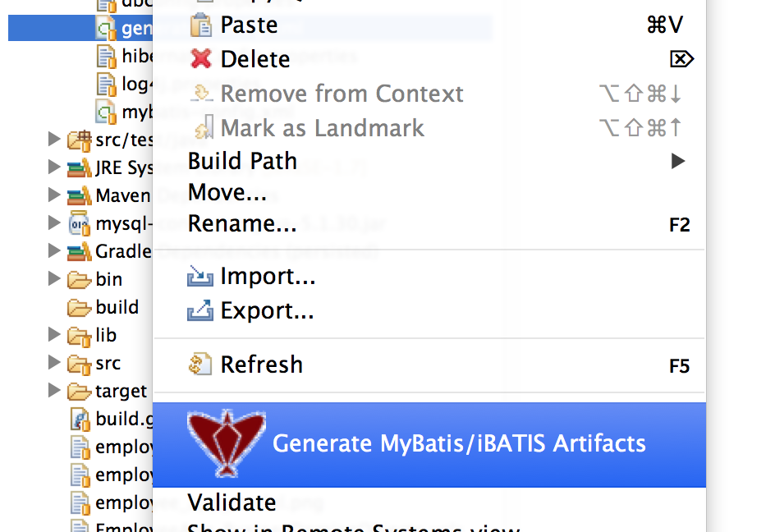Select the lib folder in tree
775x532 pixels.
point(105,335)
